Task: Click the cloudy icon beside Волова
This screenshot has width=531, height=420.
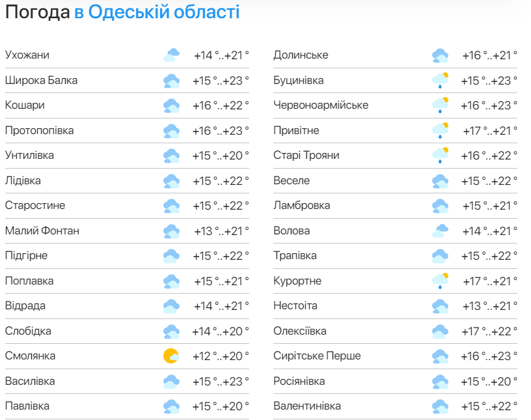Action: 440,231
